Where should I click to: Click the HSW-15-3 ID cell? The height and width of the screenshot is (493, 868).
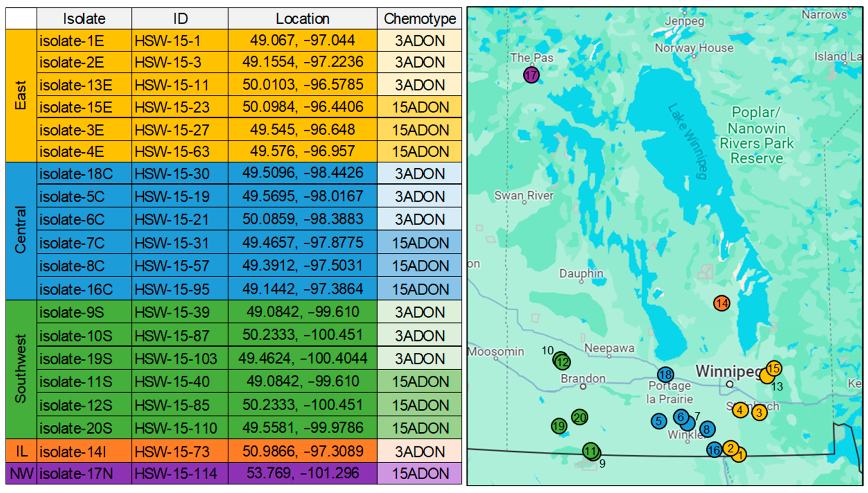[180, 62]
